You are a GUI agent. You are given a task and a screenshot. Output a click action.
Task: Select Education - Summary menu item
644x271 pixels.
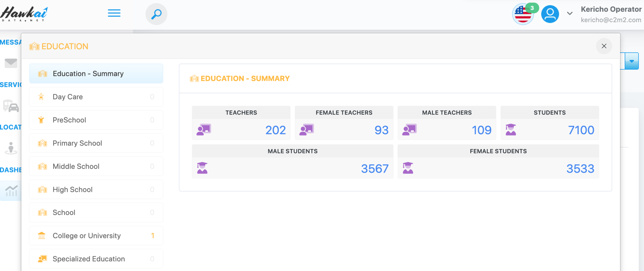96,74
